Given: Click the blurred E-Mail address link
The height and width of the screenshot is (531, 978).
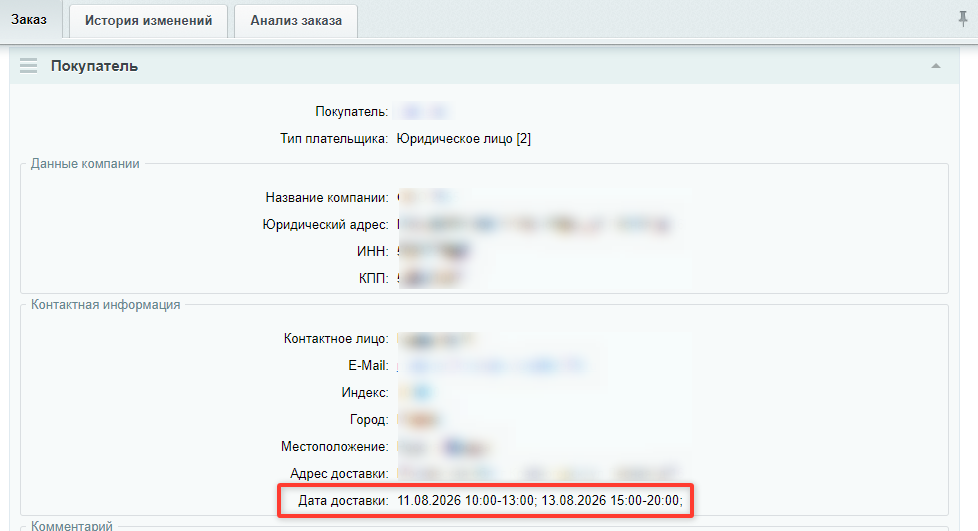Looking at the screenshot, I should 491,366.
